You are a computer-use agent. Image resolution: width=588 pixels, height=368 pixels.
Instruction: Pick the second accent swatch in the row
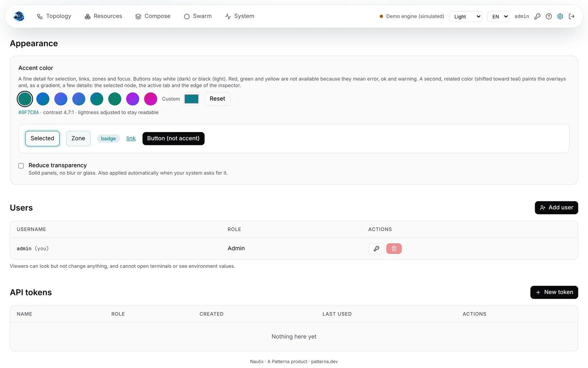click(x=43, y=99)
